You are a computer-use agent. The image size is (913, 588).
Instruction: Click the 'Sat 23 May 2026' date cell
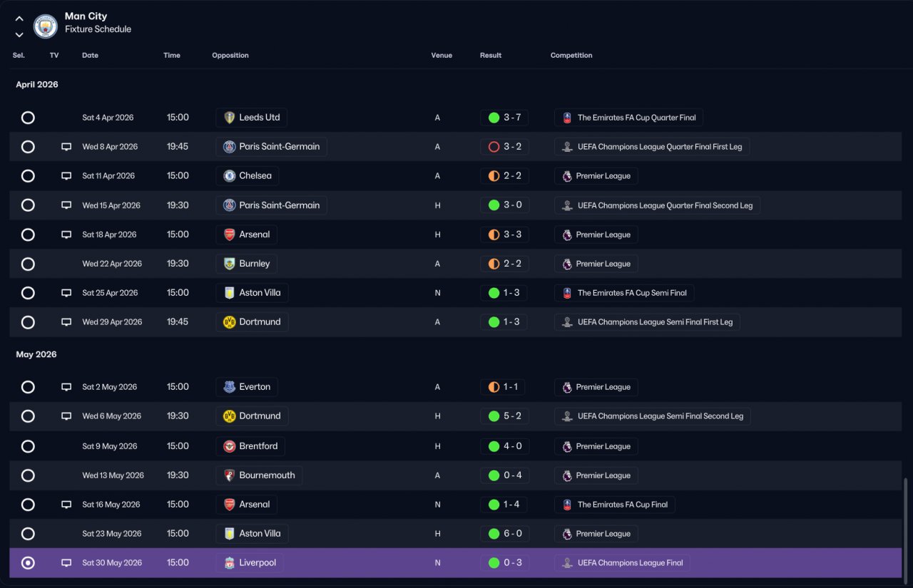click(112, 534)
